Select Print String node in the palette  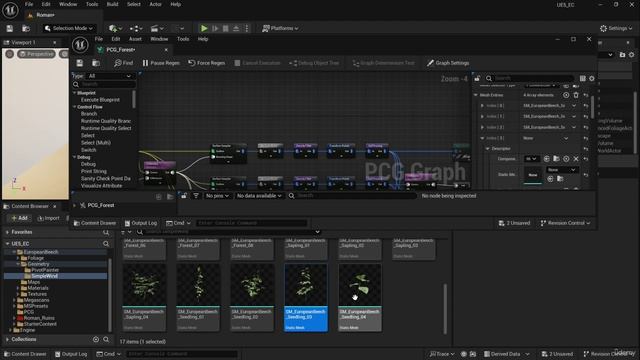[x=93, y=171]
